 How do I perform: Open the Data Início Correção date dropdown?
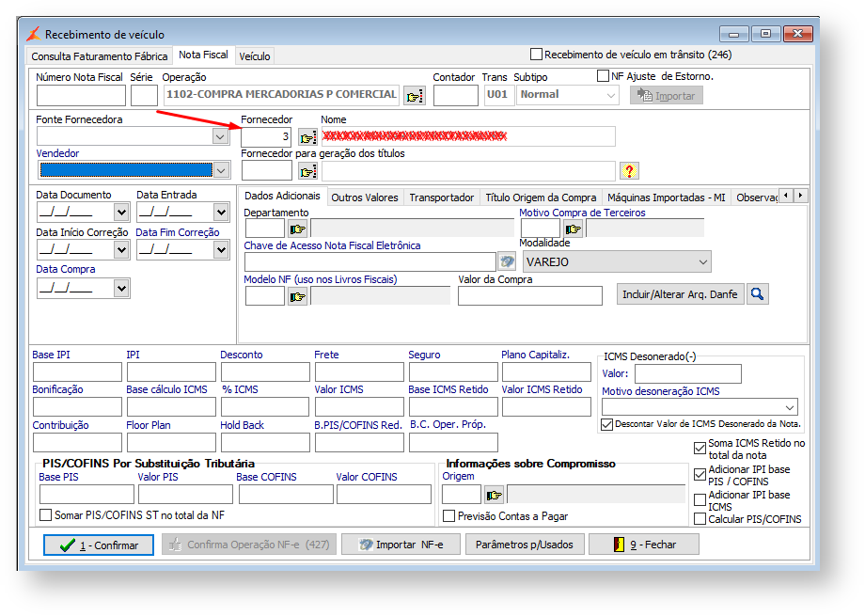[121, 250]
